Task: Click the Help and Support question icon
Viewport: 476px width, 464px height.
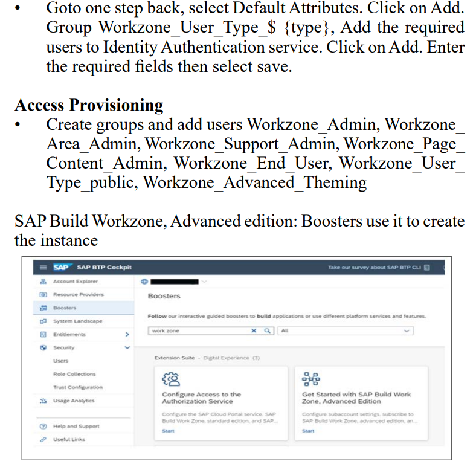Action: (43, 427)
